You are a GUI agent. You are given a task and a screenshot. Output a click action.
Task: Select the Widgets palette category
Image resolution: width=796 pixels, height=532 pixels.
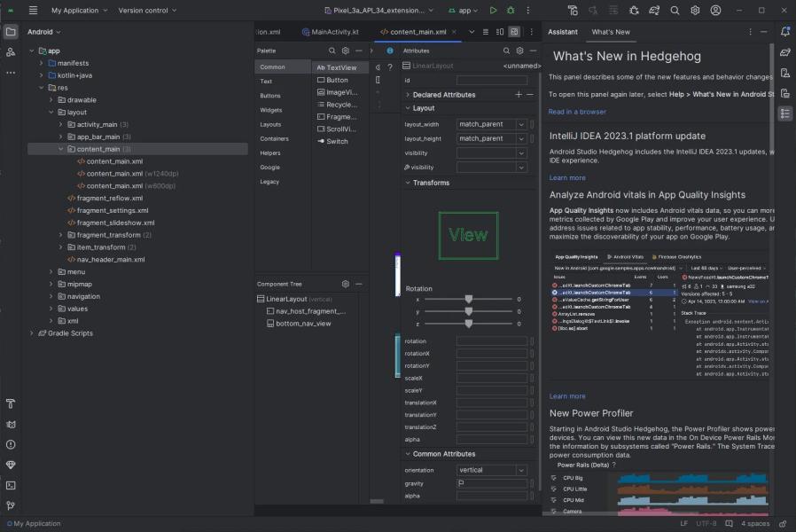coord(271,110)
